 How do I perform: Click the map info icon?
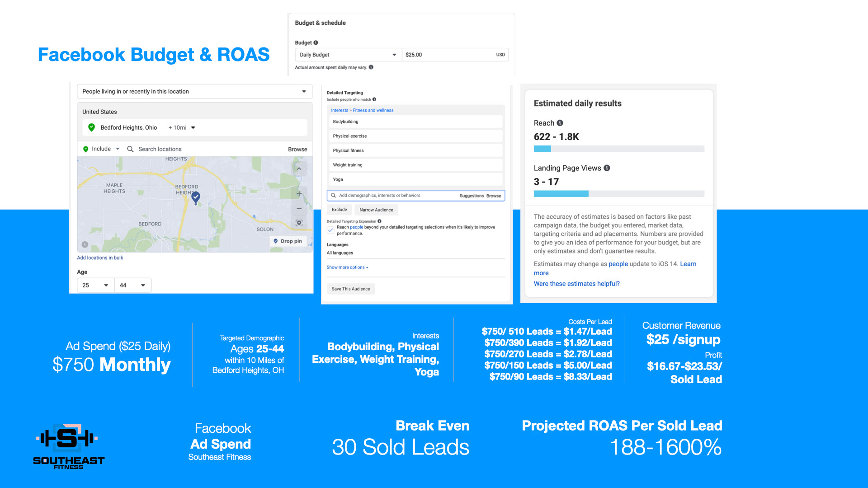click(85, 244)
